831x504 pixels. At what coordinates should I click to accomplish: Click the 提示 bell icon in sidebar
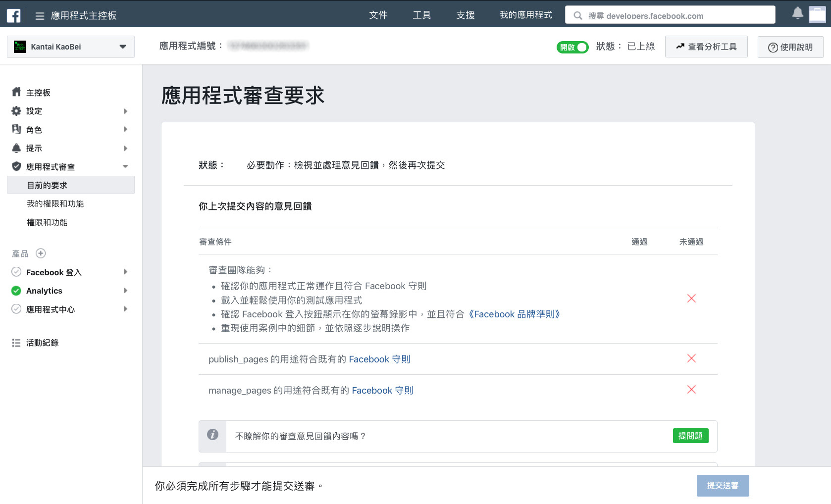[x=16, y=148]
